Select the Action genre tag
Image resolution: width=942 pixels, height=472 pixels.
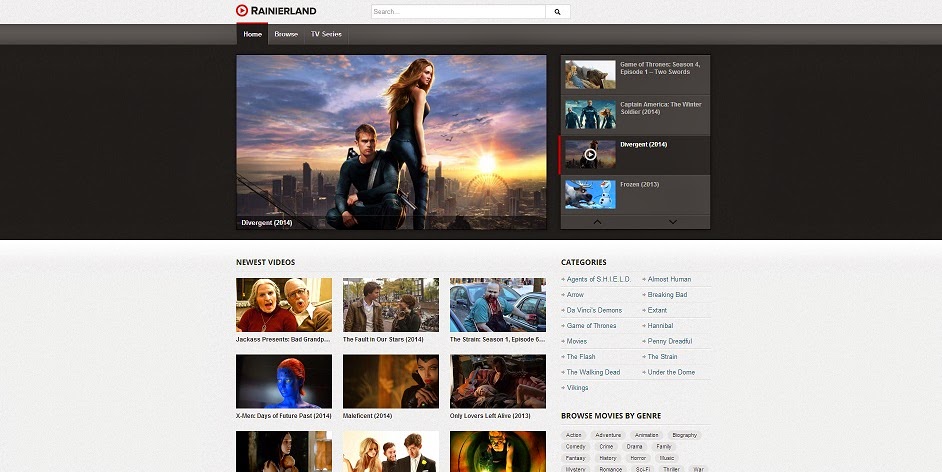coord(574,435)
